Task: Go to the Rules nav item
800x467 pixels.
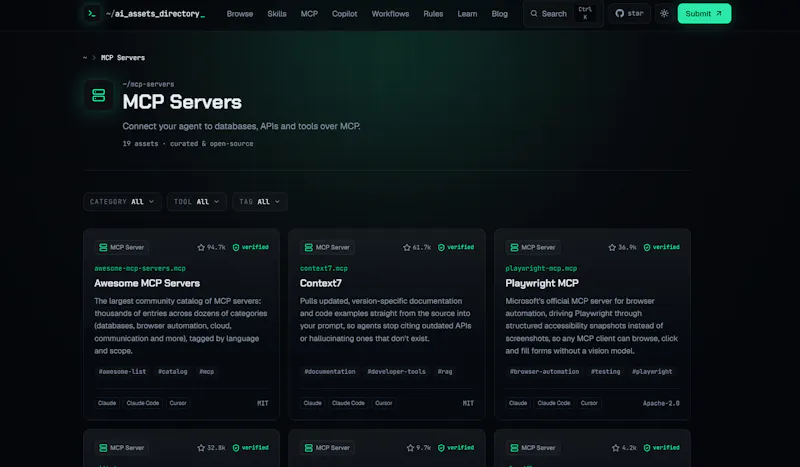Action: point(433,14)
